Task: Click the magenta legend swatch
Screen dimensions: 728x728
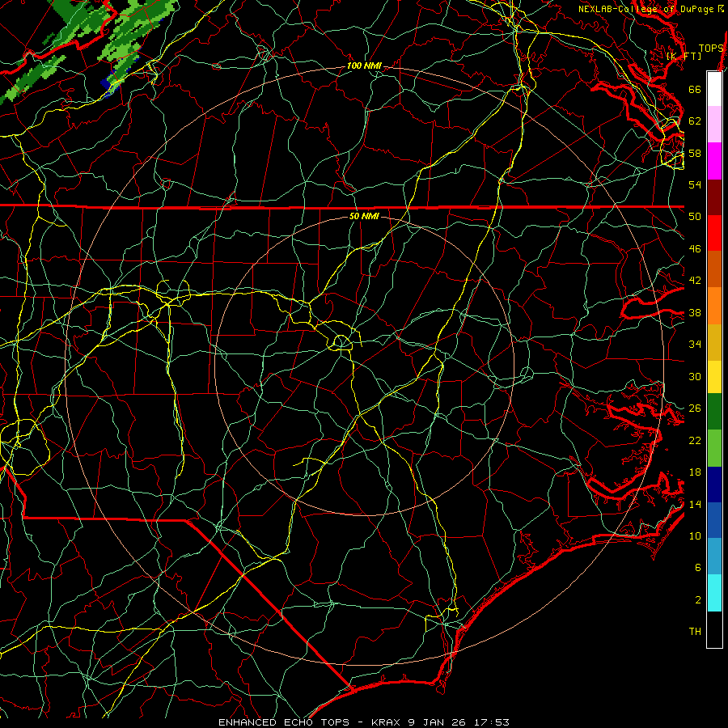Action: [714, 161]
